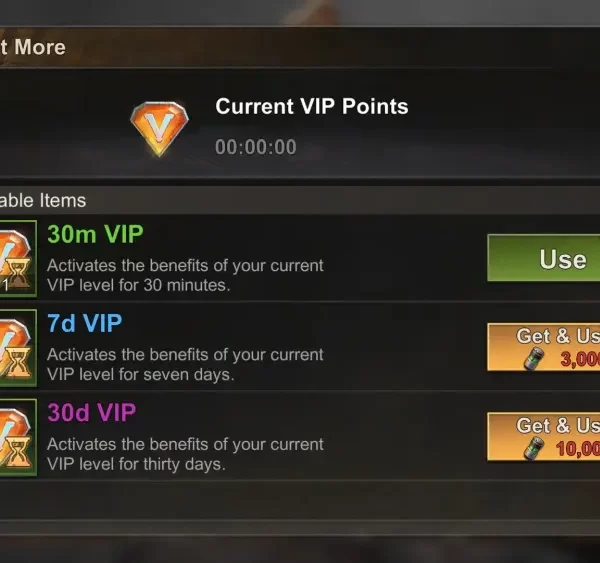Use the 30m VIP item
Image resolution: width=600 pixels, height=563 pixels.
pyautogui.click(x=543, y=258)
